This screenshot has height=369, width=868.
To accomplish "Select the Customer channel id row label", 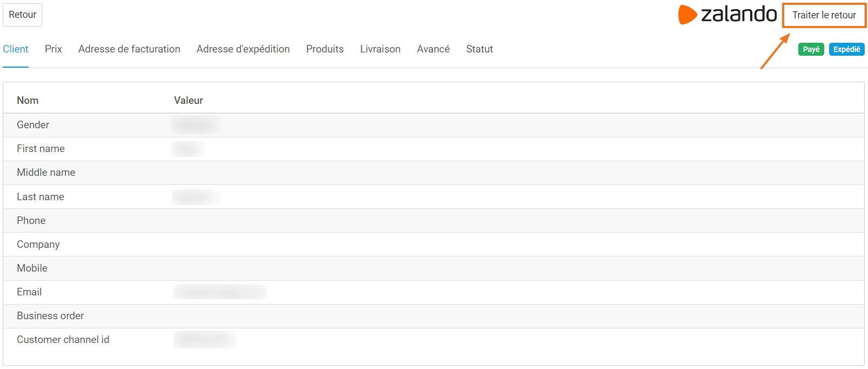I will [63, 340].
